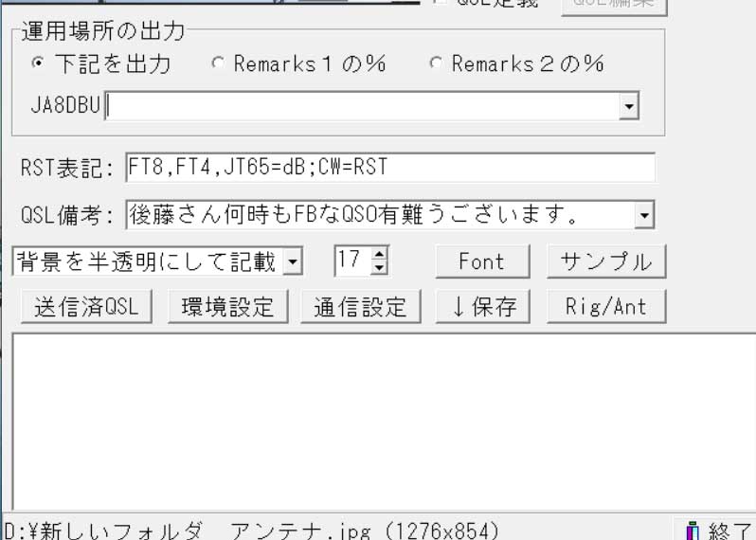
Task: Click the QSL備考 remarks text field
Action: (379, 216)
